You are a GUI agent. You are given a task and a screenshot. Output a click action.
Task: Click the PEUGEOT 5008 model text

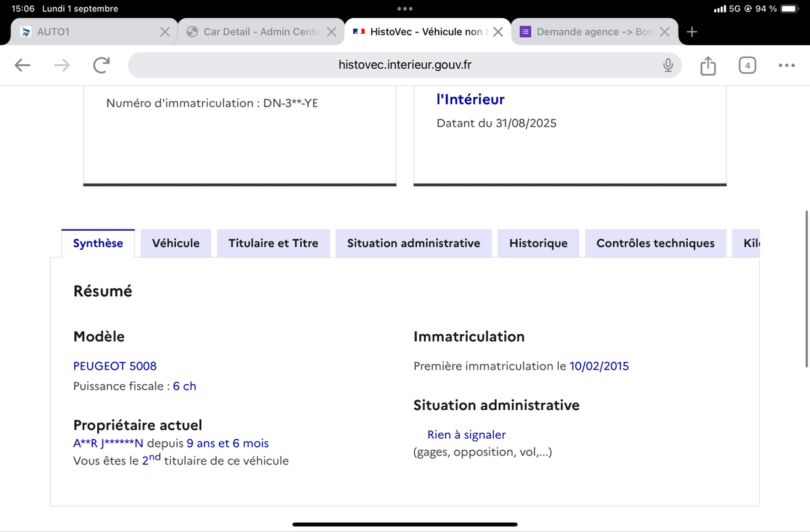(115, 366)
